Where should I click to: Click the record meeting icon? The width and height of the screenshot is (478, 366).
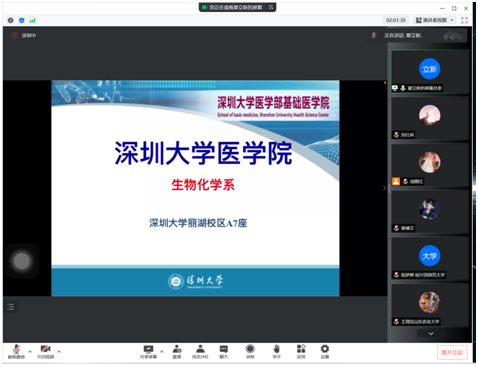250,352
